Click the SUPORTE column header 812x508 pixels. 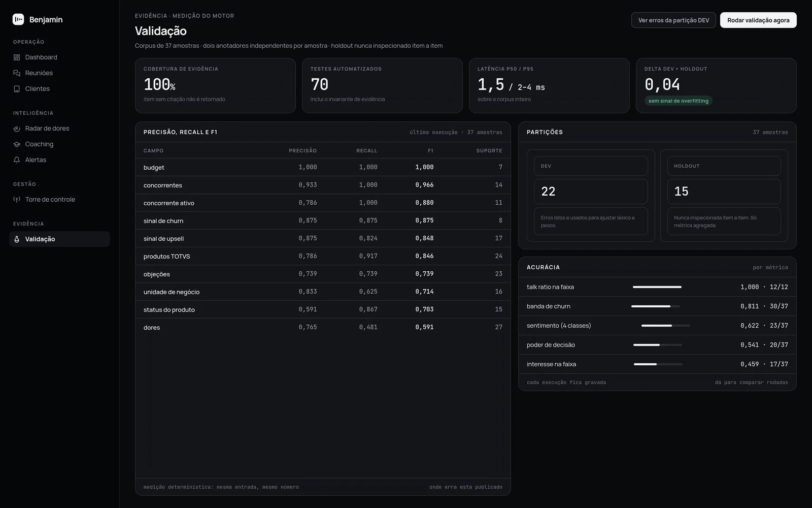(489, 151)
